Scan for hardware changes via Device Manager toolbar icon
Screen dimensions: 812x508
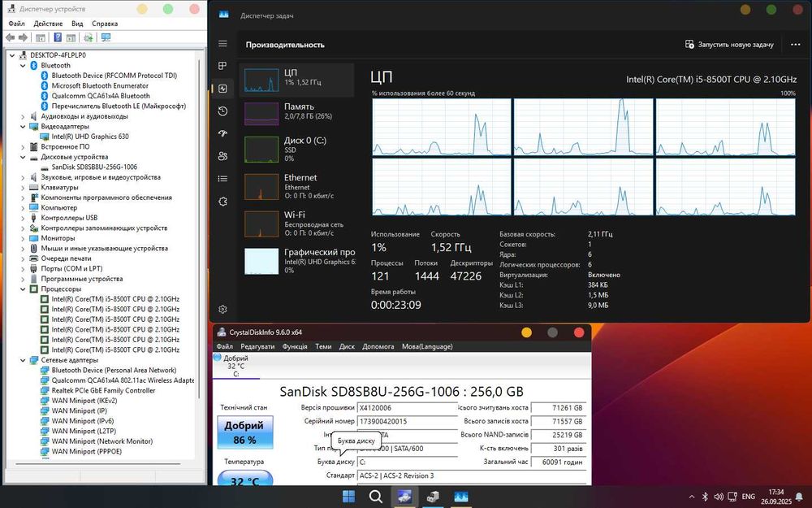point(89,37)
